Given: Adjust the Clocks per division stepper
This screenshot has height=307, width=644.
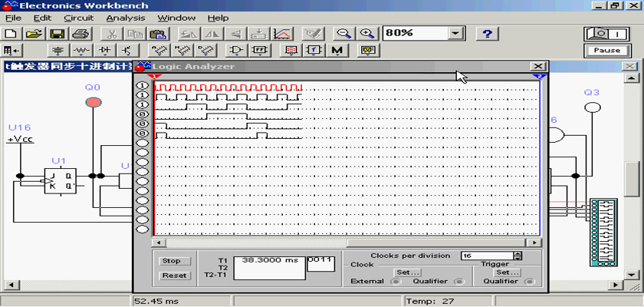Looking at the screenshot, I should 517,256.
